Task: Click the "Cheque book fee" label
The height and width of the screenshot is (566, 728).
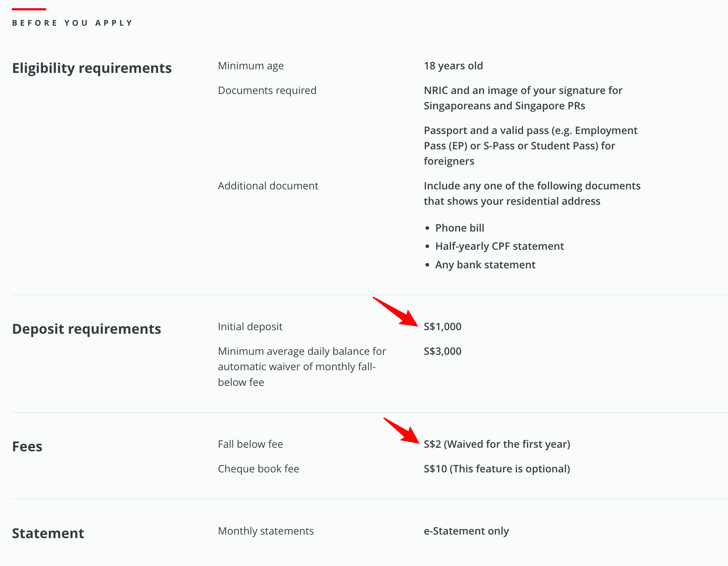Action: pyautogui.click(x=258, y=469)
